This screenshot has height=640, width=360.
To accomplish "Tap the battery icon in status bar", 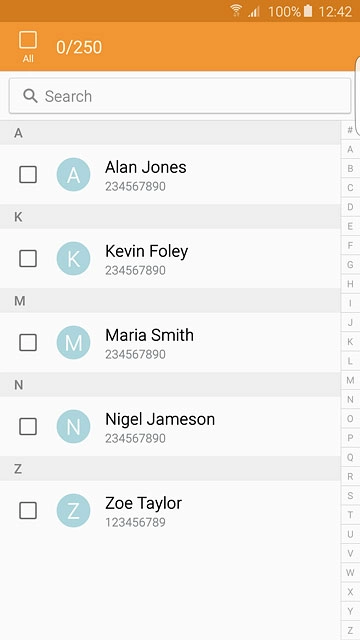I will click(x=308, y=11).
